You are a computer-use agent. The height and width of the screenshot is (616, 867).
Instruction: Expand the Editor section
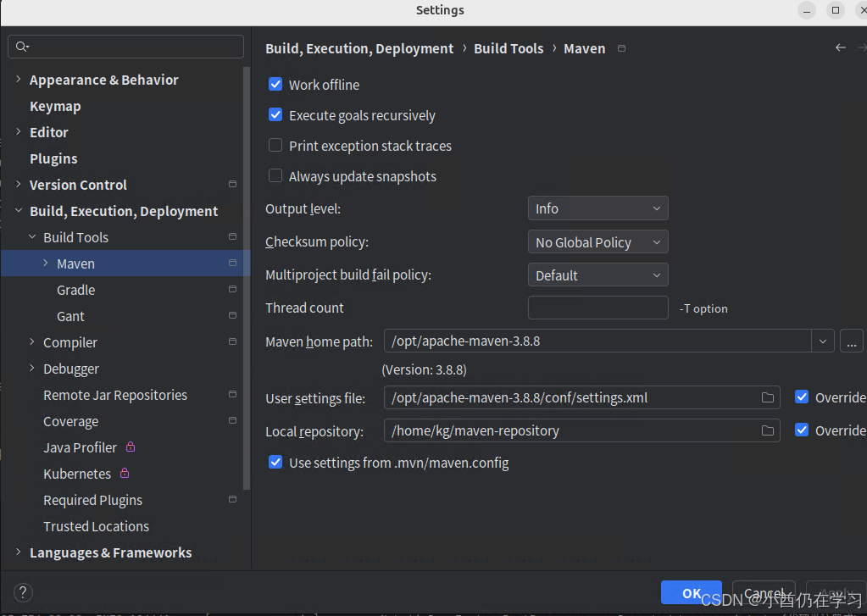[x=19, y=131]
